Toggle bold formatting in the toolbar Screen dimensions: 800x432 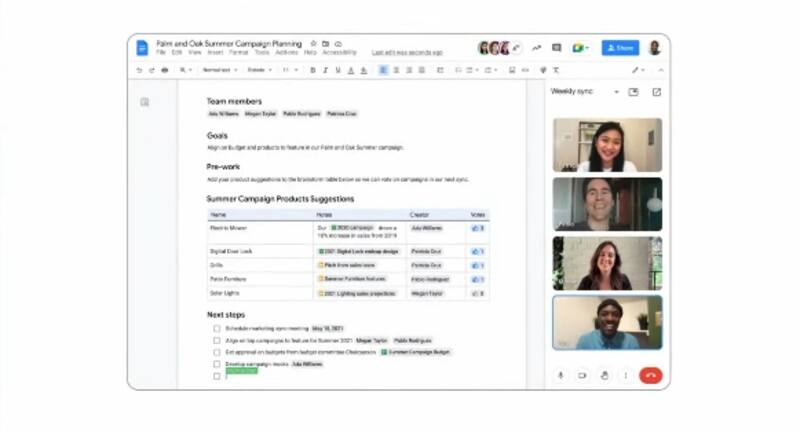point(313,70)
